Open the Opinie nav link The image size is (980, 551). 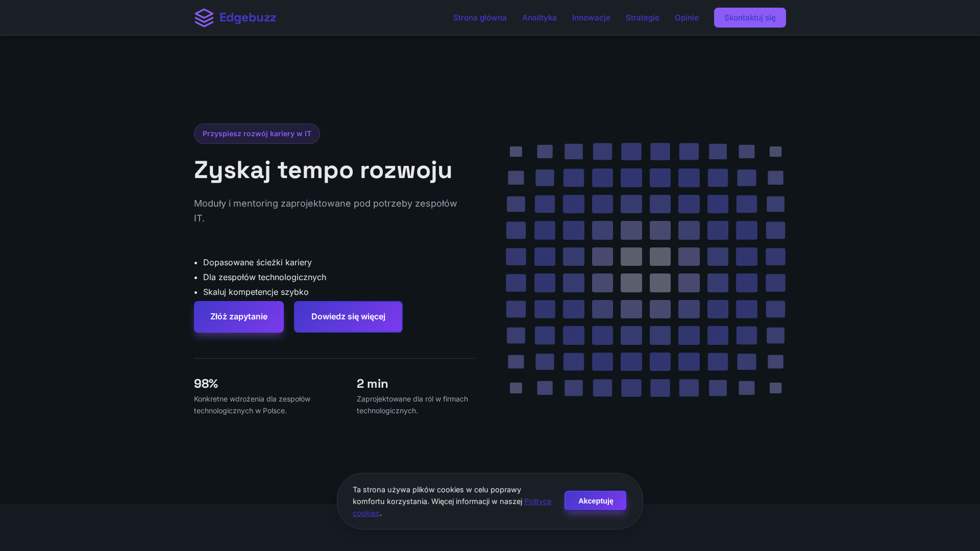[x=687, y=18]
